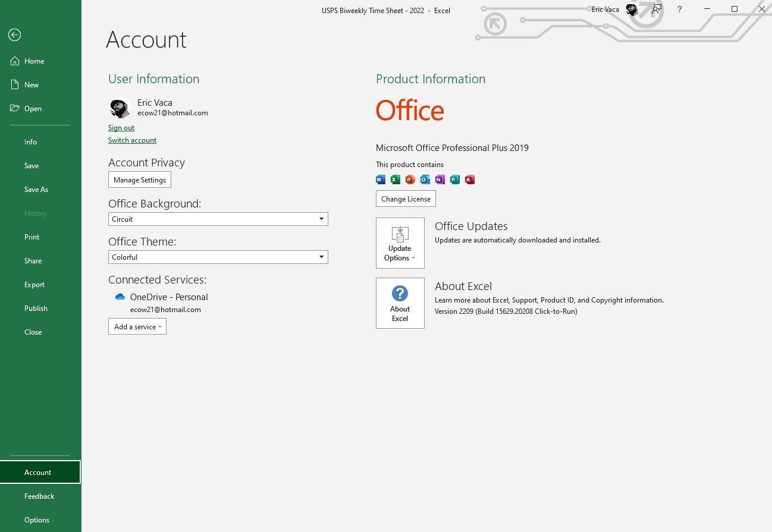Click the Manage Settings button

click(140, 180)
